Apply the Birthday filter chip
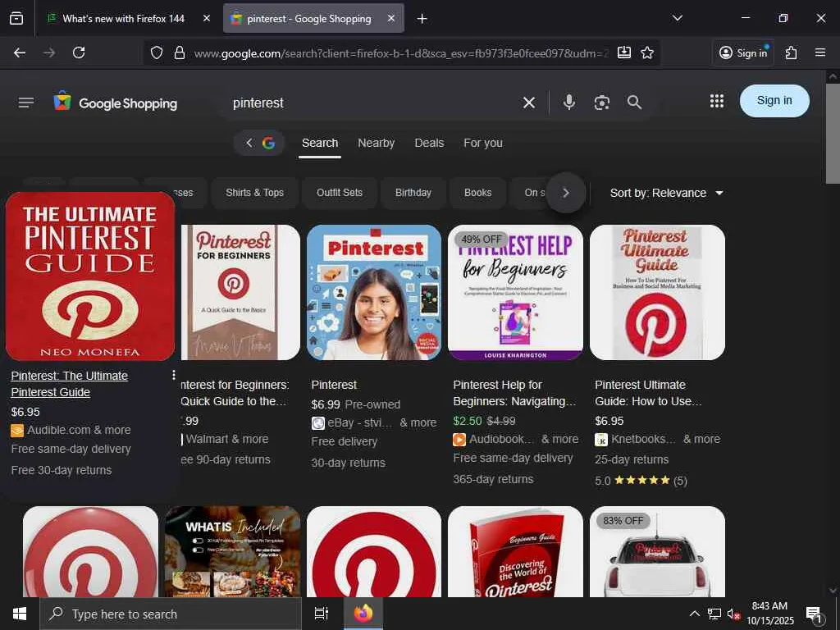The width and height of the screenshot is (840, 630). pyautogui.click(x=413, y=192)
